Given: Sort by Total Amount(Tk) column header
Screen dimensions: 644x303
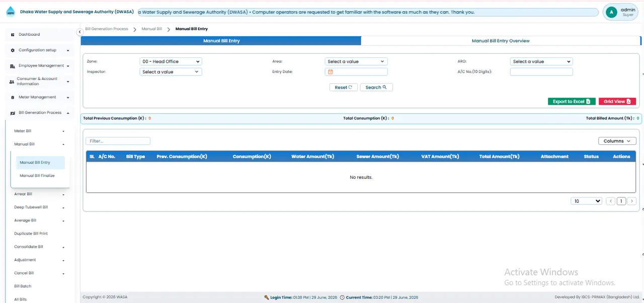Looking at the screenshot, I should click(x=499, y=157).
